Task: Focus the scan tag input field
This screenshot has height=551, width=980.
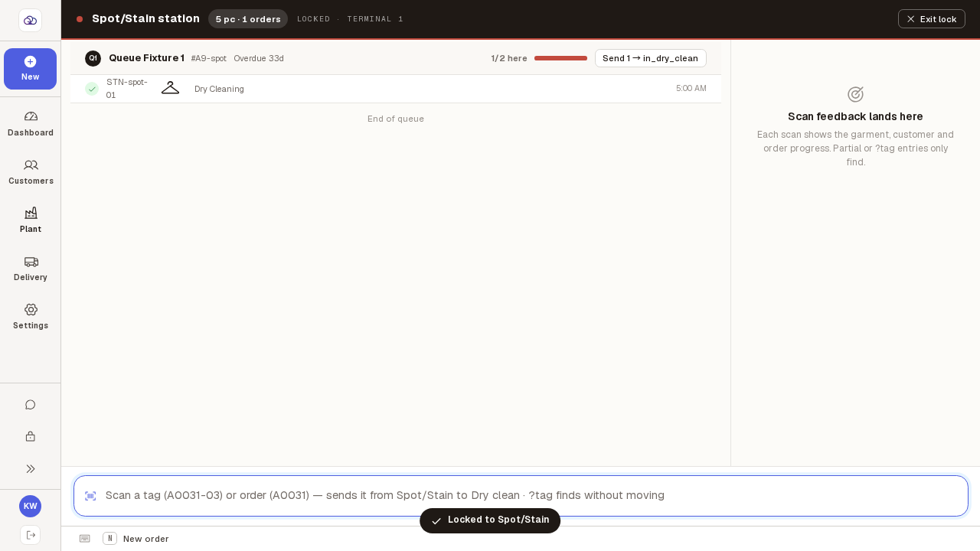Action: tap(521, 496)
